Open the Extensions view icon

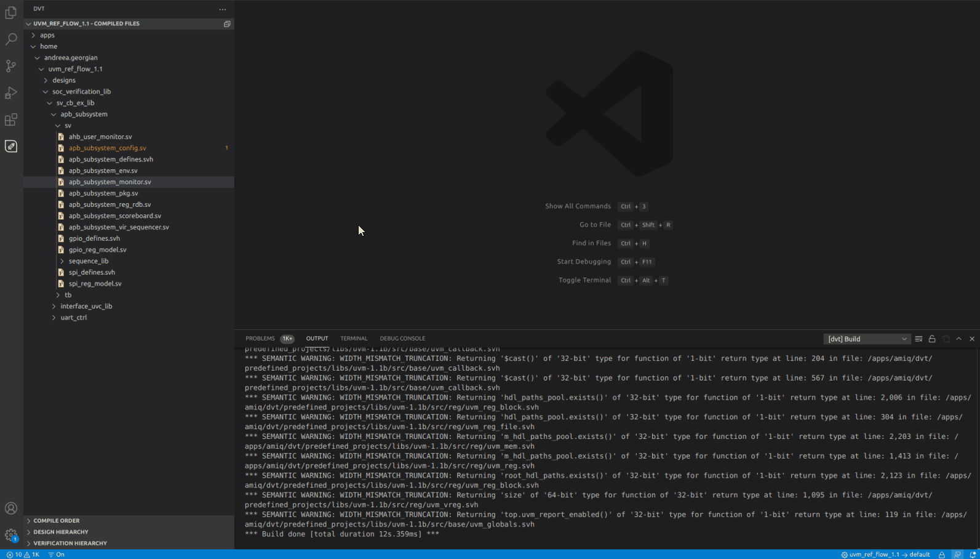pyautogui.click(x=11, y=119)
